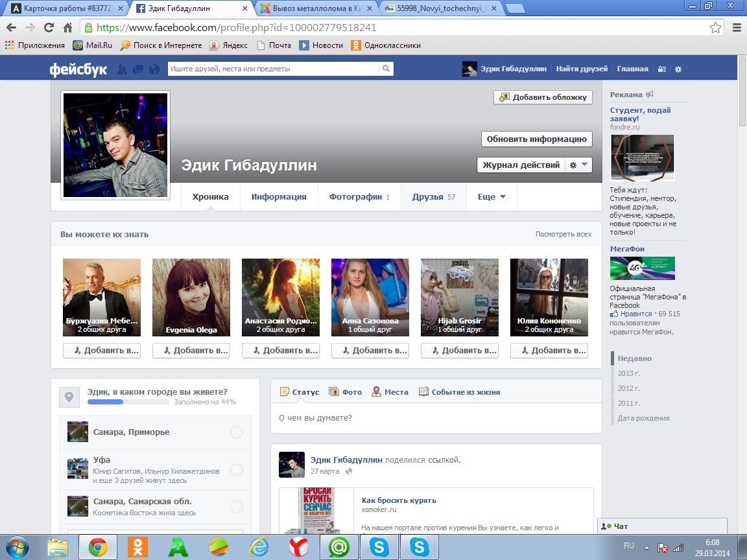Open Как бросить курить link
747x560 pixels.
coord(399,500)
